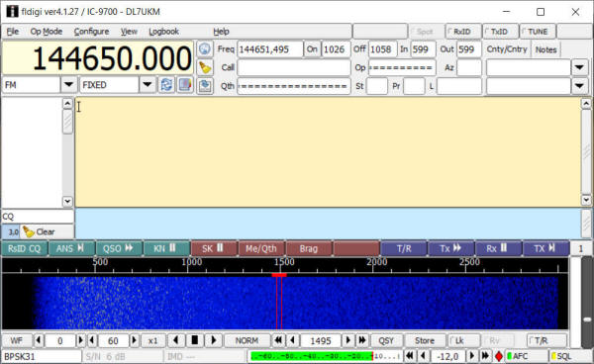Click the book icon next to refresh
Viewport: 594px width, 364px height.
[185, 85]
